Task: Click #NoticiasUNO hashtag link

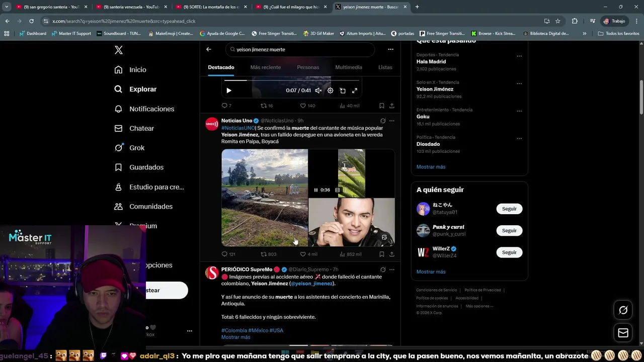Action: pos(238,128)
